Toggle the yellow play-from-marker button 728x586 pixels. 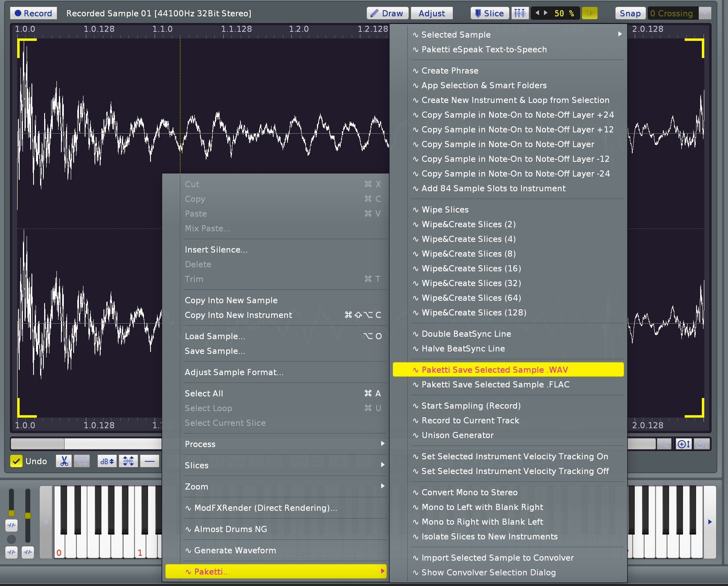coord(589,13)
